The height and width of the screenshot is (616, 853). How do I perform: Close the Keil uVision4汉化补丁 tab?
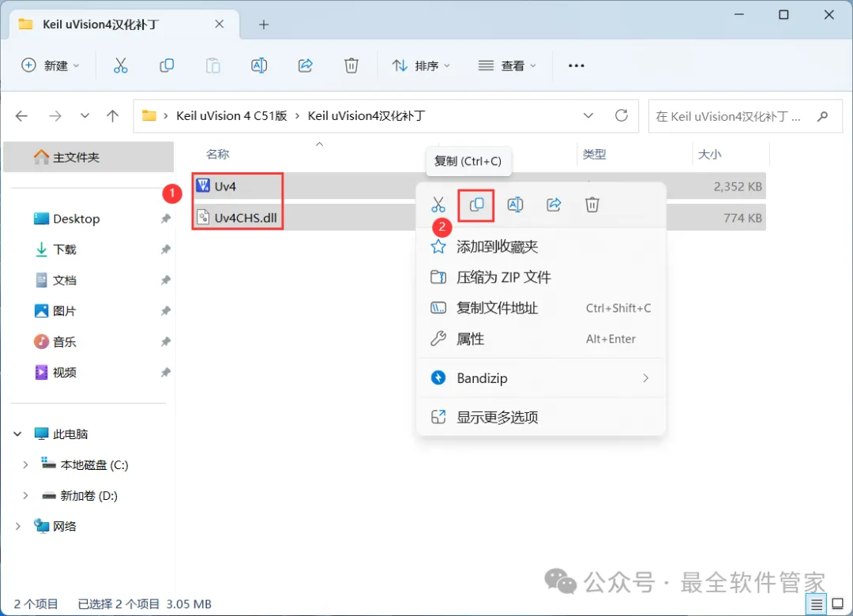(x=220, y=24)
